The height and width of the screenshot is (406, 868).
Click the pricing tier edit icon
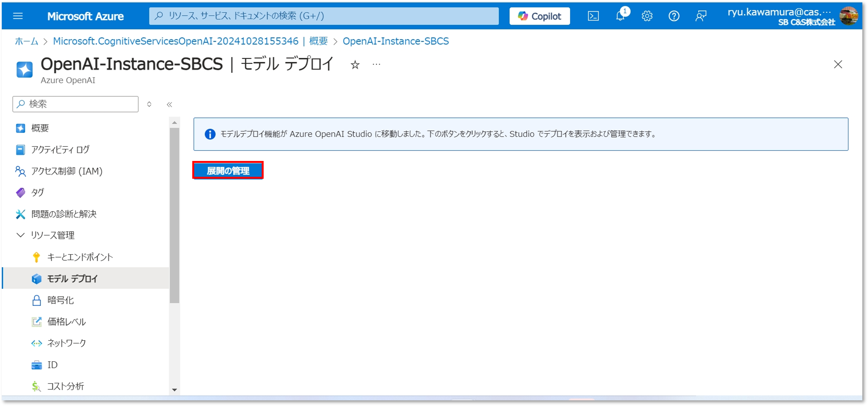click(36, 322)
